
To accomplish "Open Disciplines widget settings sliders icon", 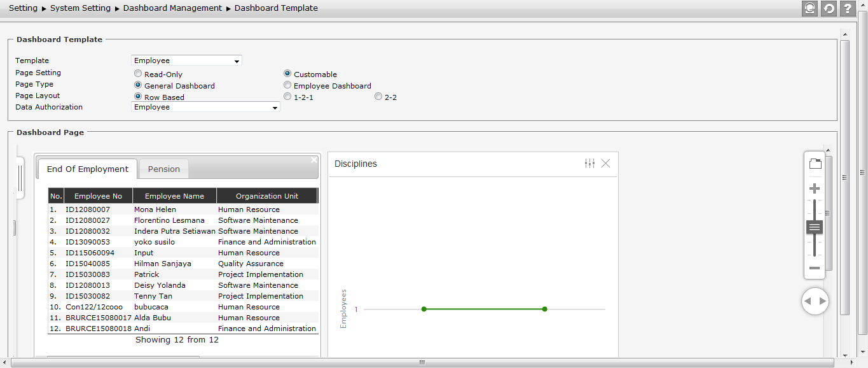I will pyautogui.click(x=589, y=164).
